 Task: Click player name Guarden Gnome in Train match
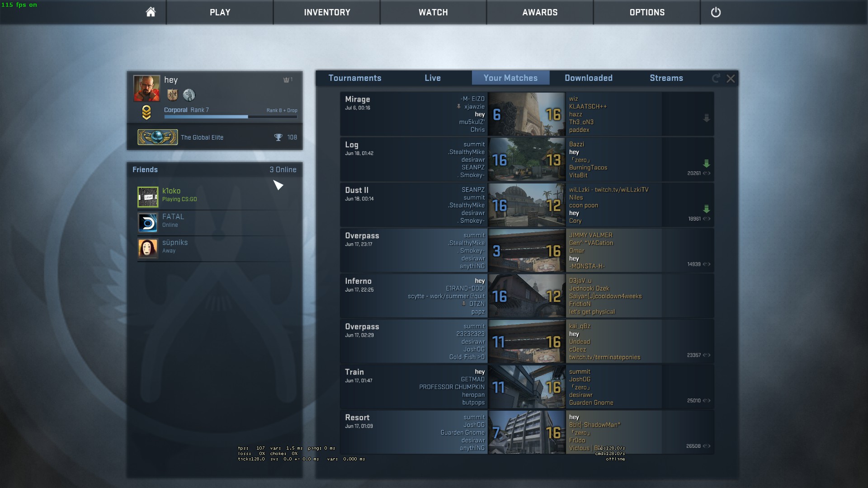coord(591,403)
